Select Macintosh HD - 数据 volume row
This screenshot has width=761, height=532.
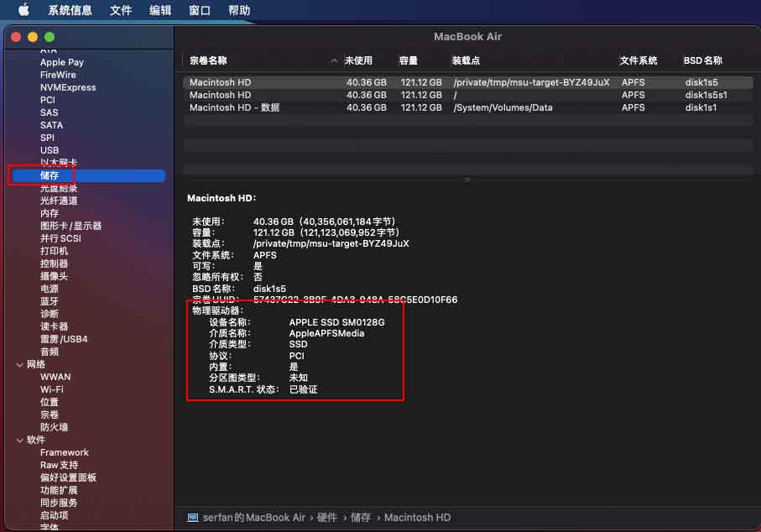point(468,107)
